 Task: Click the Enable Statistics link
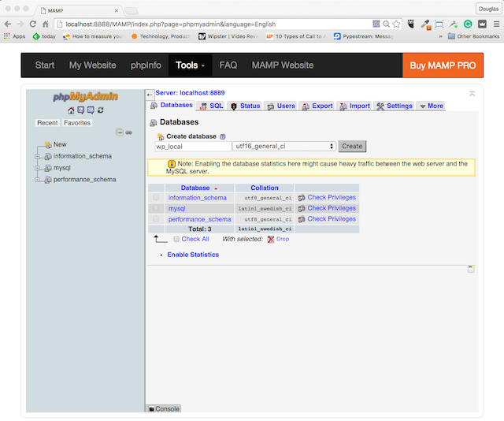(x=193, y=255)
